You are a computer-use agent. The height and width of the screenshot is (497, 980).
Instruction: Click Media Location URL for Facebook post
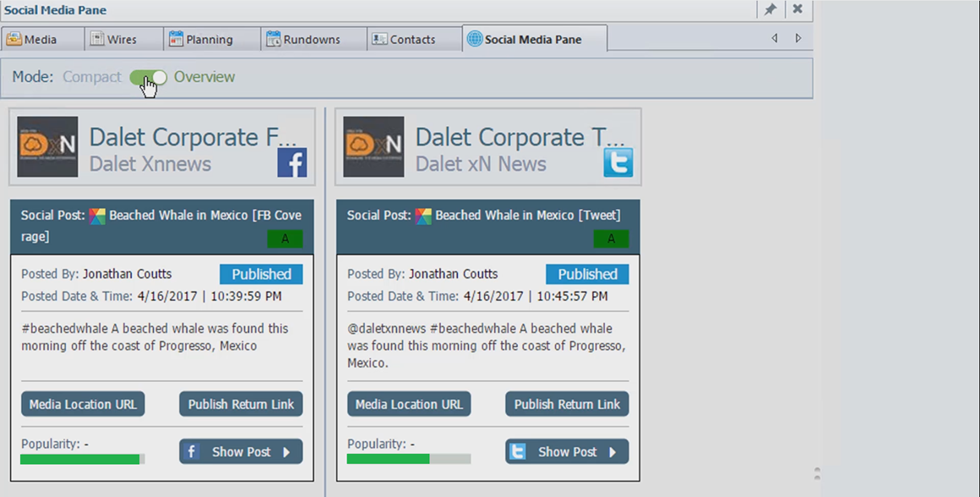(x=83, y=405)
